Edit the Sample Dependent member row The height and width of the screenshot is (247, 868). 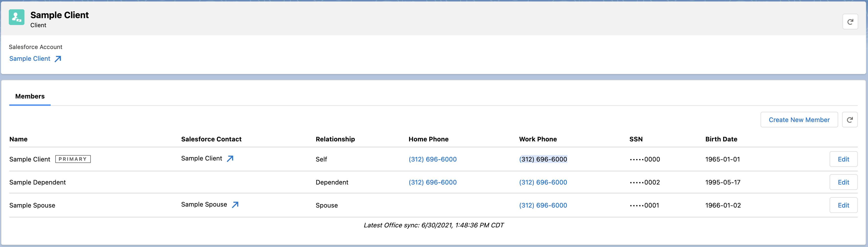coord(843,182)
